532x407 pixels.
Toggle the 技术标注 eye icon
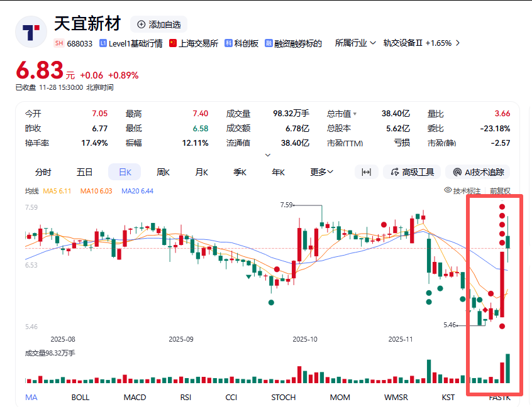pyautogui.click(x=448, y=190)
